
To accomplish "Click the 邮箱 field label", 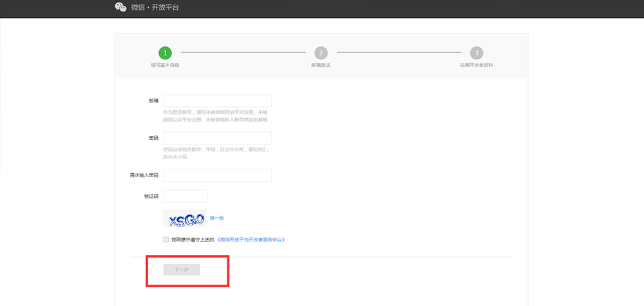I will (153, 101).
